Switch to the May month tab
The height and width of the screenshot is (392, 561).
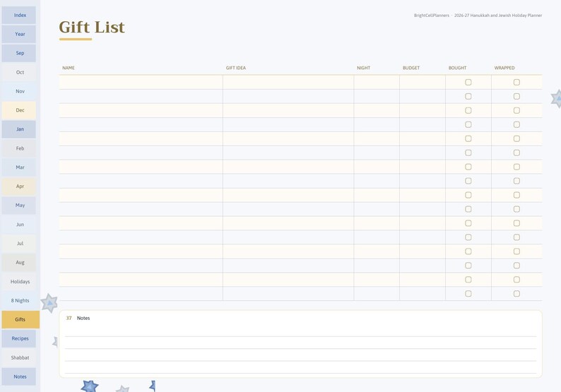[19, 206]
